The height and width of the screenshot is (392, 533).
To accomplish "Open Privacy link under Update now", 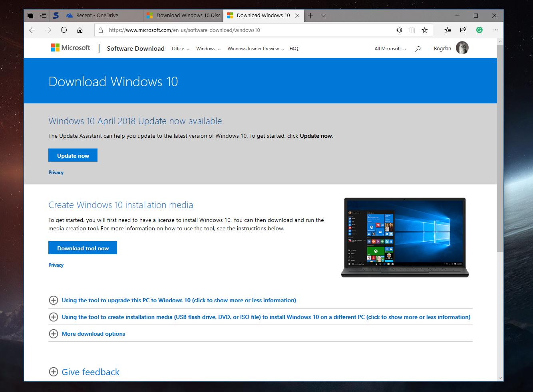I will click(x=56, y=172).
